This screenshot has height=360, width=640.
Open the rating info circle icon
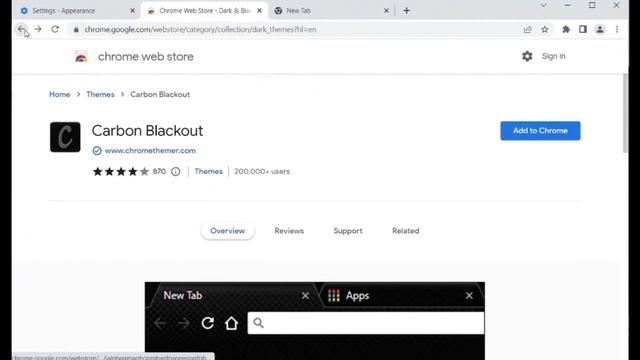(x=176, y=171)
